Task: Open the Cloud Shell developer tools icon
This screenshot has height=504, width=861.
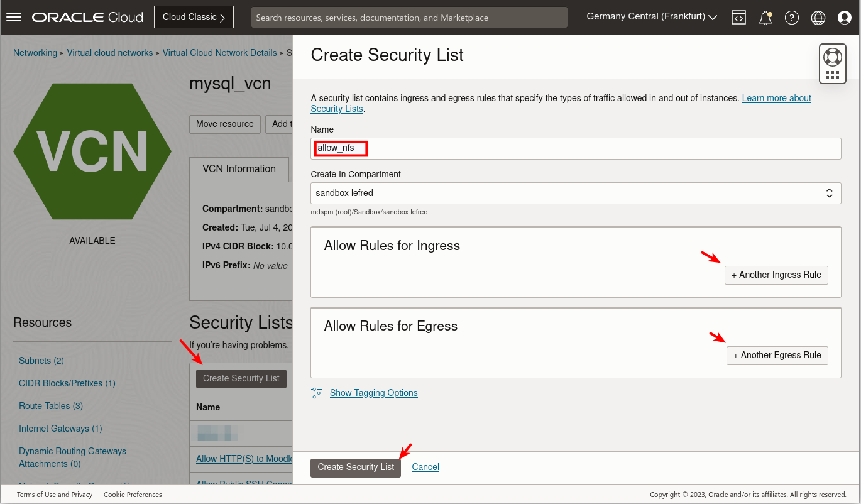Action: click(738, 17)
